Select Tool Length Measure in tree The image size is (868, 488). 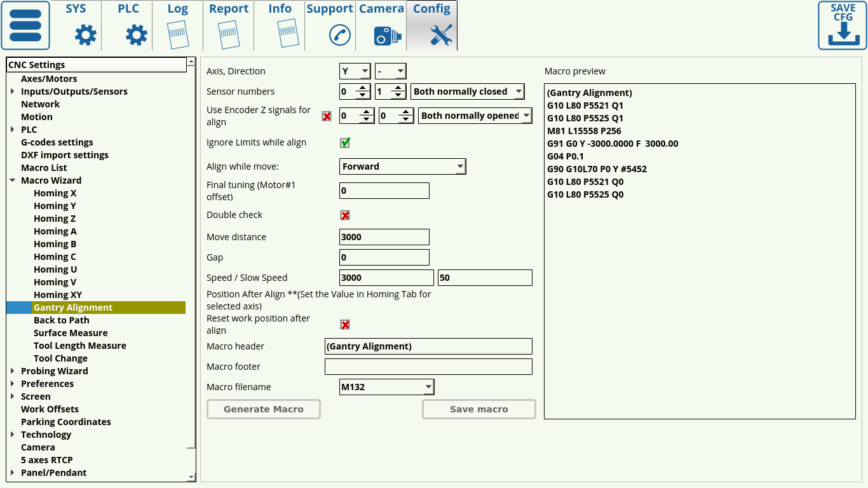tap(80, 346)
